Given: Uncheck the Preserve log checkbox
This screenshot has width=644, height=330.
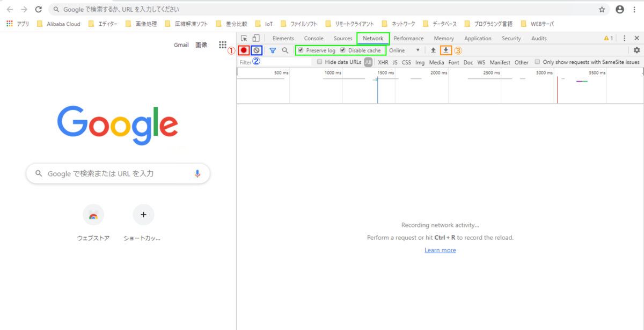Looking at the screenshot, I should [x=301, y=50].
